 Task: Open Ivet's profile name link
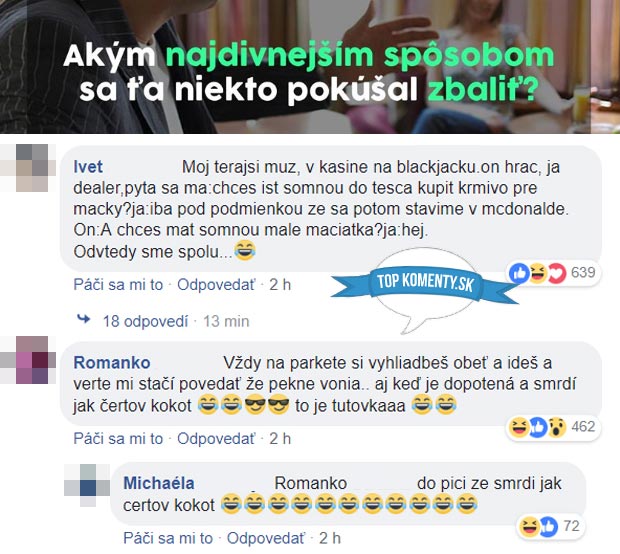pos(88,167)
